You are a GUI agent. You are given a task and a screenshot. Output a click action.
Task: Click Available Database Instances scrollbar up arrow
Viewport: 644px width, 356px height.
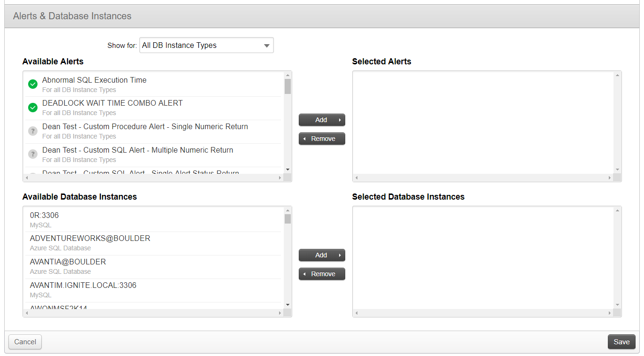288,210
